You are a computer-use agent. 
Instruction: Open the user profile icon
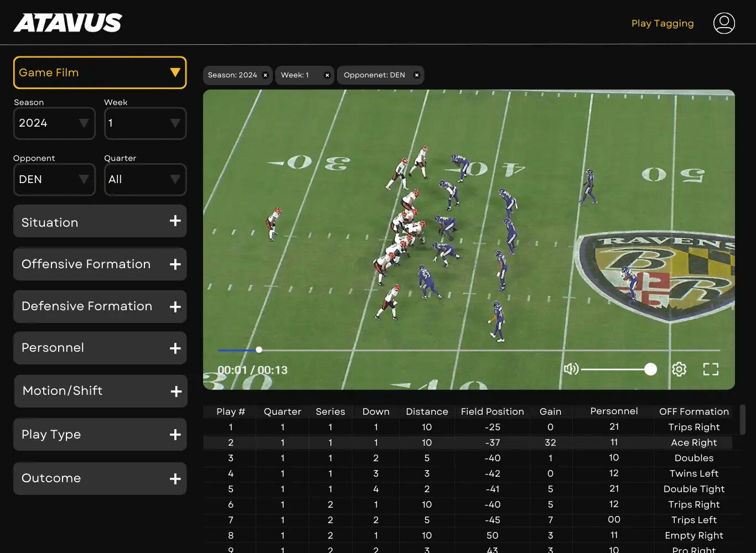click(x=724, y=23)
